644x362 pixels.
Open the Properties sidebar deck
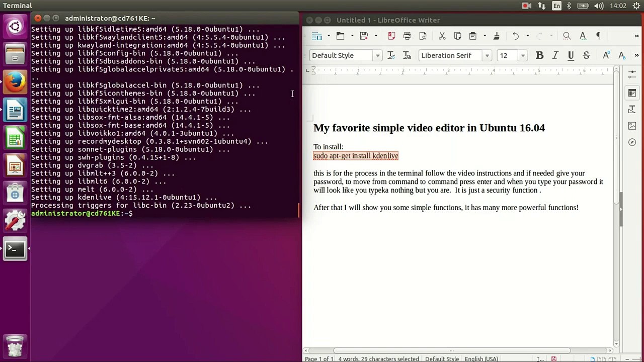click(x=632, y=93)
